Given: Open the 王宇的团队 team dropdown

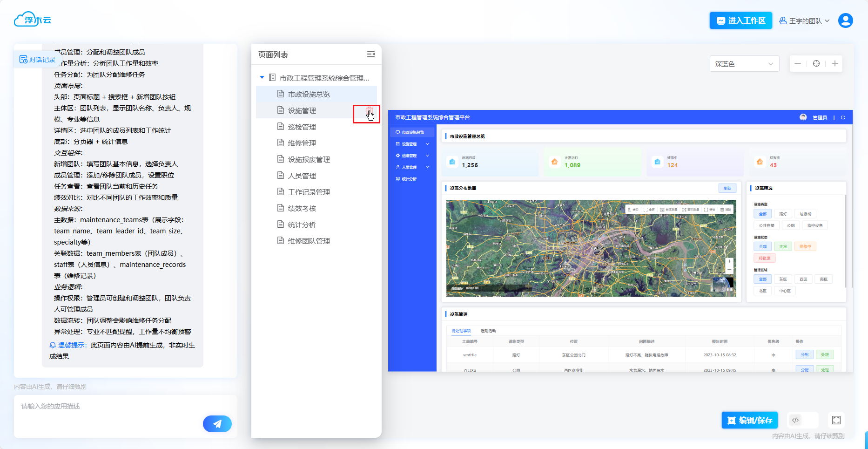Looking at the screenshot, I should pyautogui.click(x=804, y=21).
